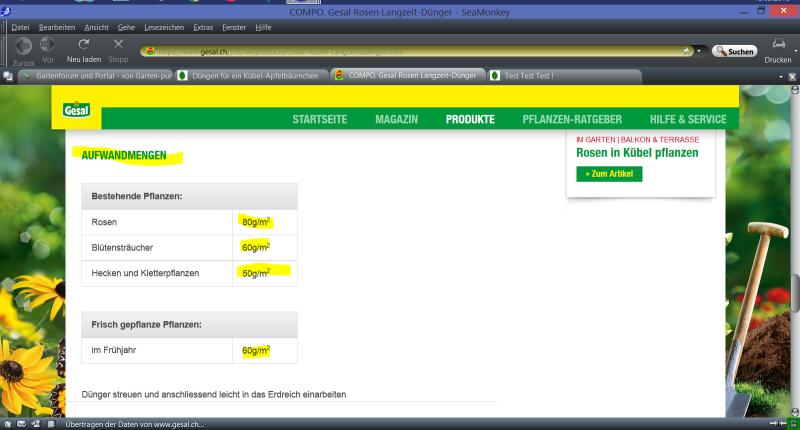Click the 50g/m² value
Screen dimensions: 800x430
coord(256,273)
